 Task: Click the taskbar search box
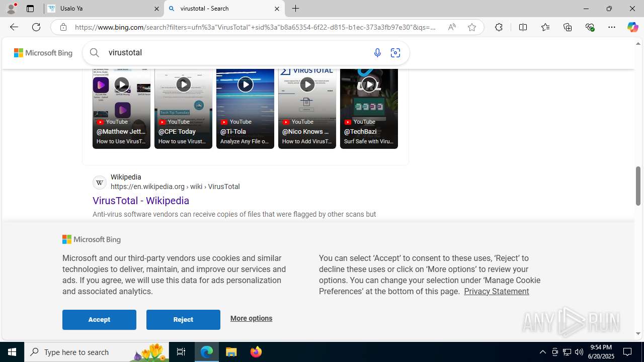pos(98,352)
